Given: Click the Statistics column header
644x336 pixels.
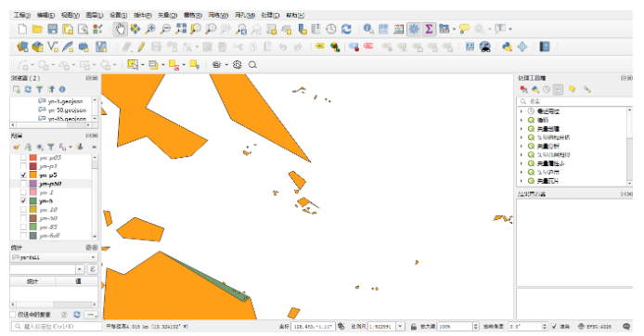Looking at the screenshot, I should 32,281.
